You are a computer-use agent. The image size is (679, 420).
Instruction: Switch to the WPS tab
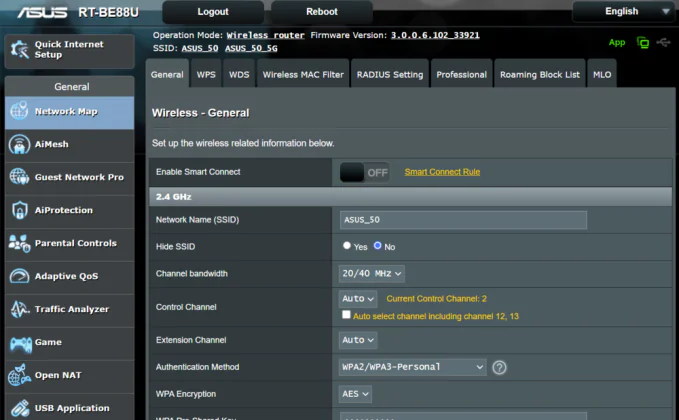[206, 74]
